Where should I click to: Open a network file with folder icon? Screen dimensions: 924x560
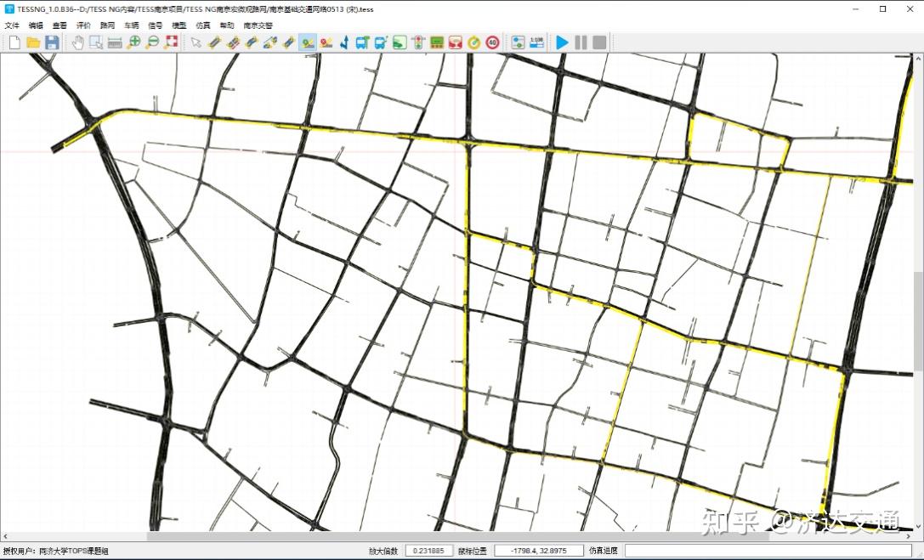tap(33, 42)
